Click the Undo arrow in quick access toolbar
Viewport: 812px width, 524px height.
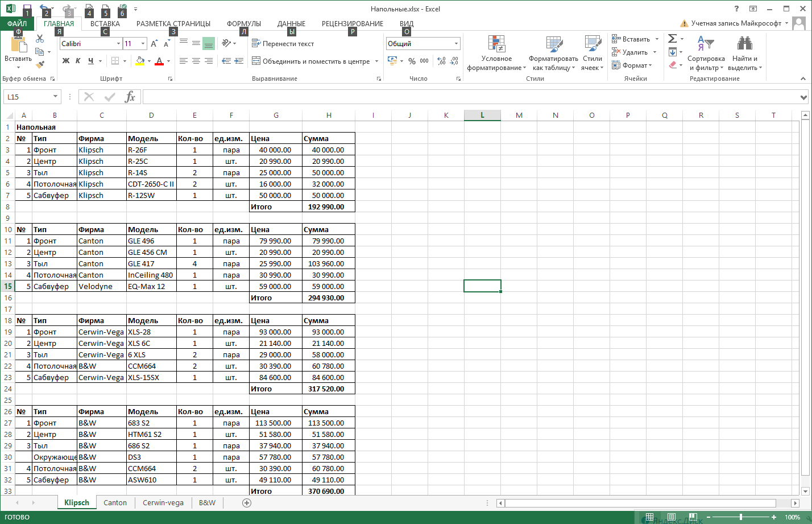43,9
